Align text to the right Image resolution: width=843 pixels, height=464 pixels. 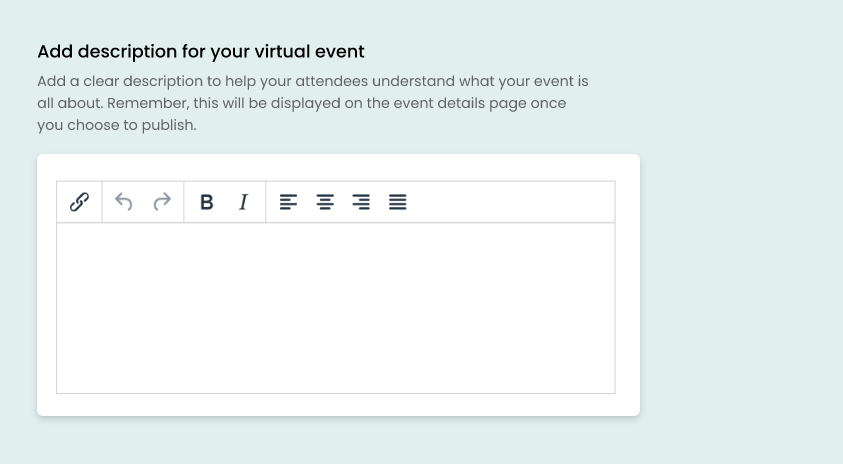coord(361,202)
